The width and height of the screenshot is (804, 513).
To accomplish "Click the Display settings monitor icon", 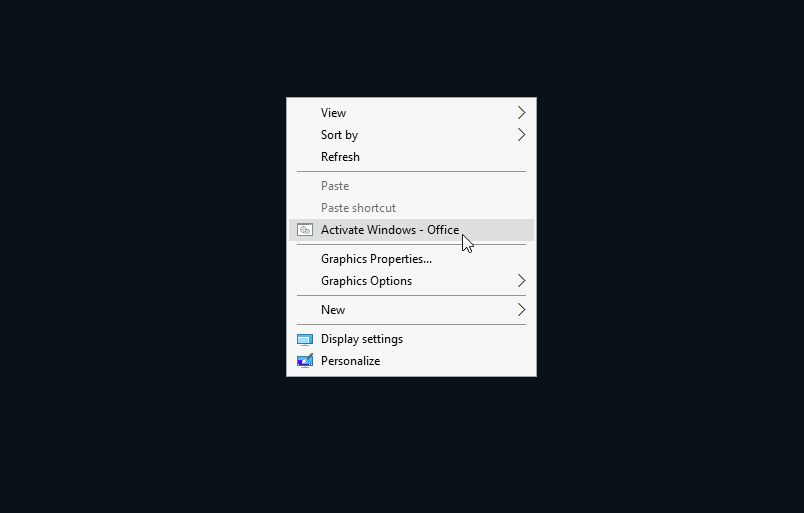I will click(x=305, y=340).
